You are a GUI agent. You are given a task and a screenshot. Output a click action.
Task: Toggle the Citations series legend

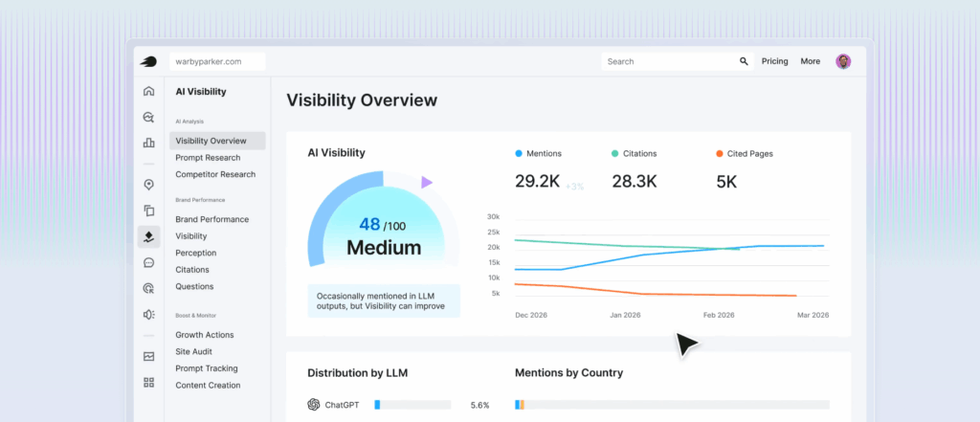click(635, 153)
